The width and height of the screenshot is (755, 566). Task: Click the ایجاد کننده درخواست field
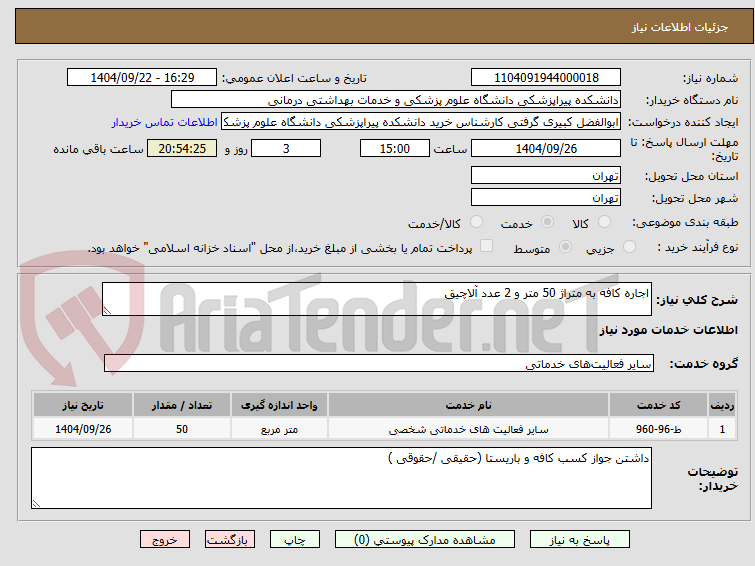point(421,122)
